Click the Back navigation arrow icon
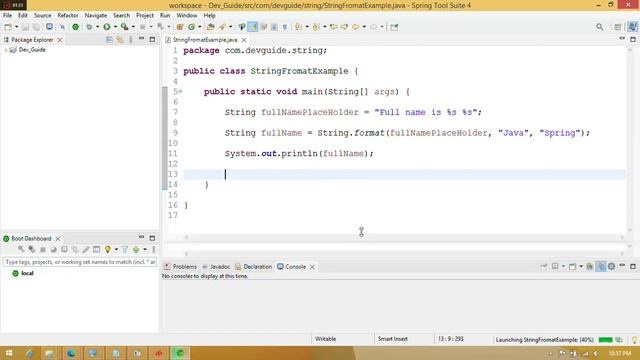Screen dimensions: 640x360 (356, 27)
